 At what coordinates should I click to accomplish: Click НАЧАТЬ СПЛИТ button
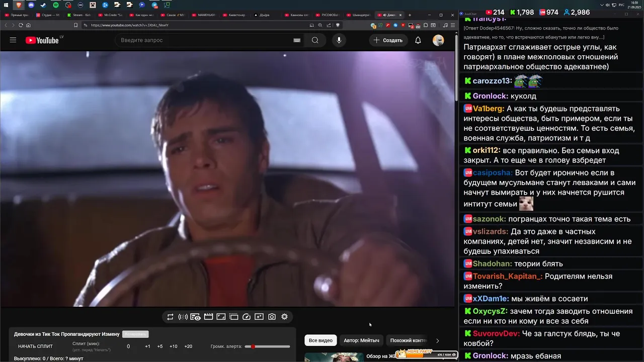pos(35,346)
